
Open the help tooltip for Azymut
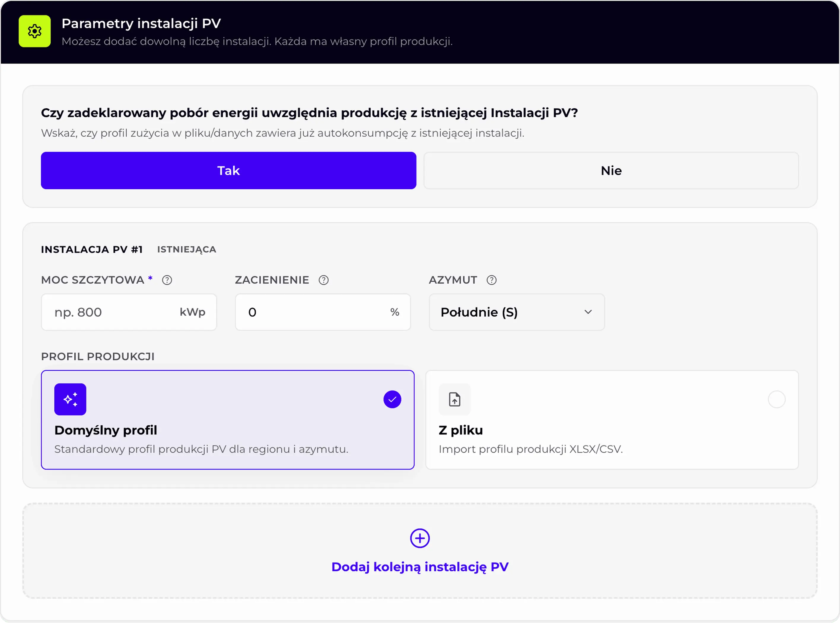491,280
